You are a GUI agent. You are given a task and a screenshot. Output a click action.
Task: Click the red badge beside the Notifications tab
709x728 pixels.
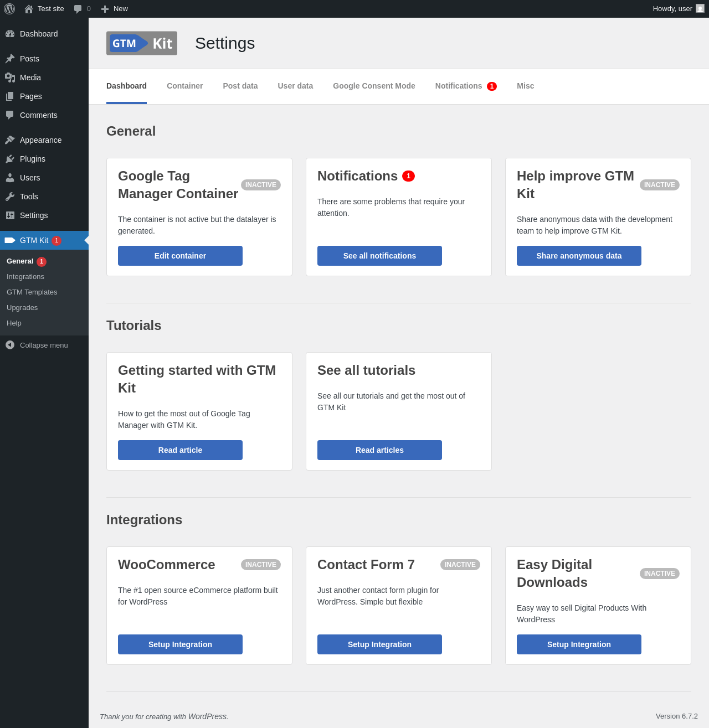[492, 86]
